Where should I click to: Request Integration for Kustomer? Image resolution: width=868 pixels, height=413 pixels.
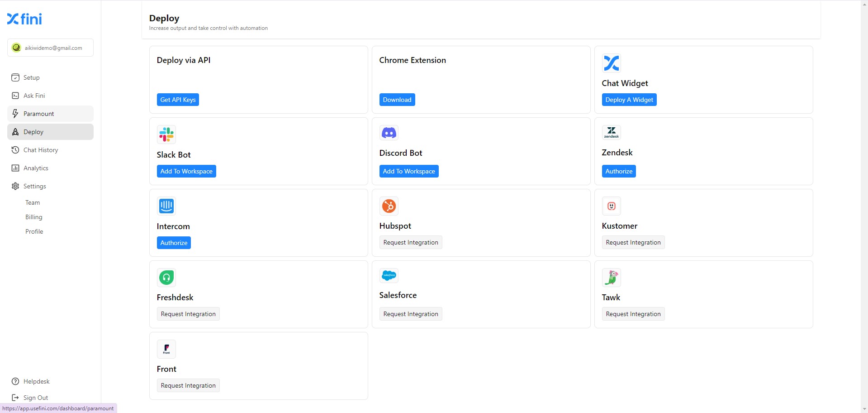633,242
